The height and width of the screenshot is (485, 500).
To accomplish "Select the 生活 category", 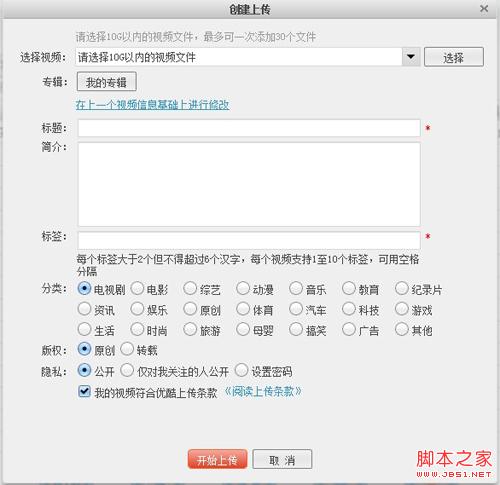I will (x=84, y=330).
